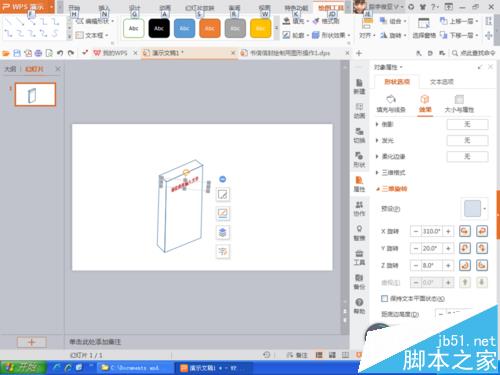500x375 pixels.
Task: Click the 下移一层 send backward button
Action: 459,35
